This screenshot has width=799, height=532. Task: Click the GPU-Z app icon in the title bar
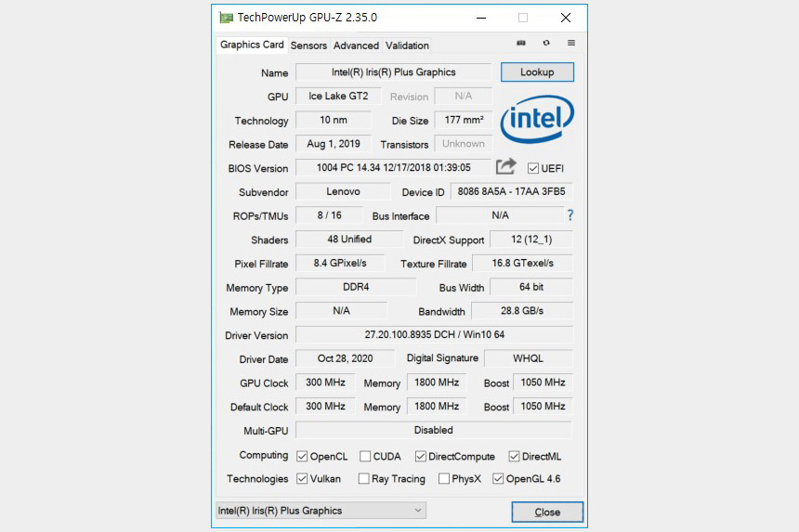226,19
